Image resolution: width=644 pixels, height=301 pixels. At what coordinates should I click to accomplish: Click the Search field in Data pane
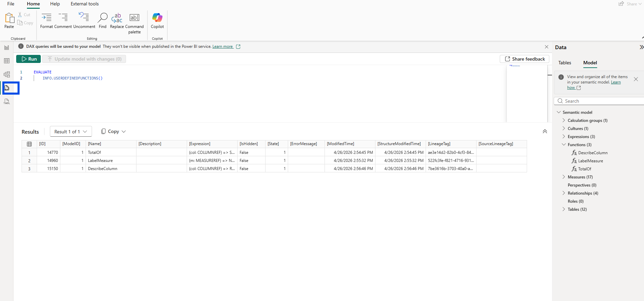tap(599, 101)
